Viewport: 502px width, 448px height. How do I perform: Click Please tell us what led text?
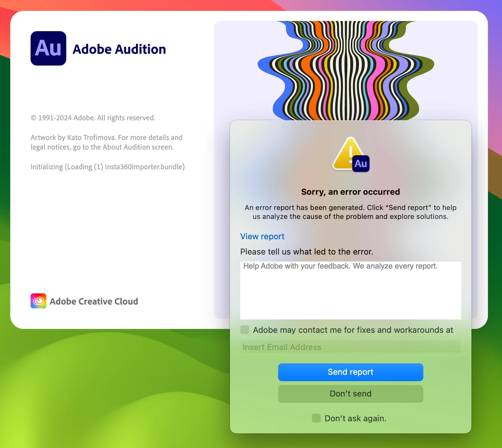pos(307,252)
